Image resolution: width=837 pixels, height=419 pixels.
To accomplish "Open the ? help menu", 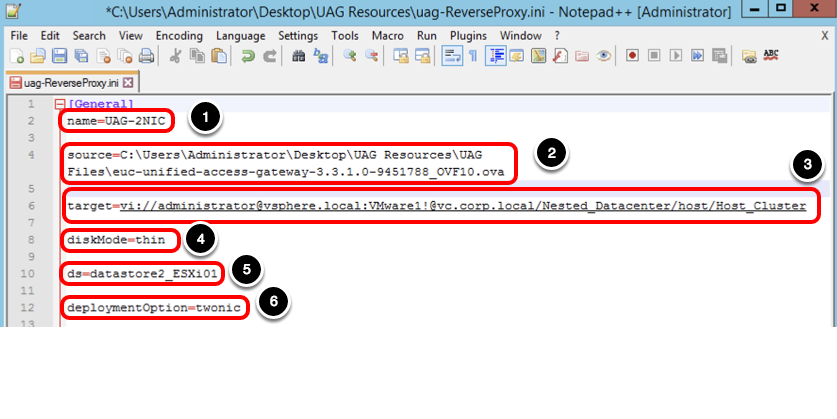I will tap(557, 36).
